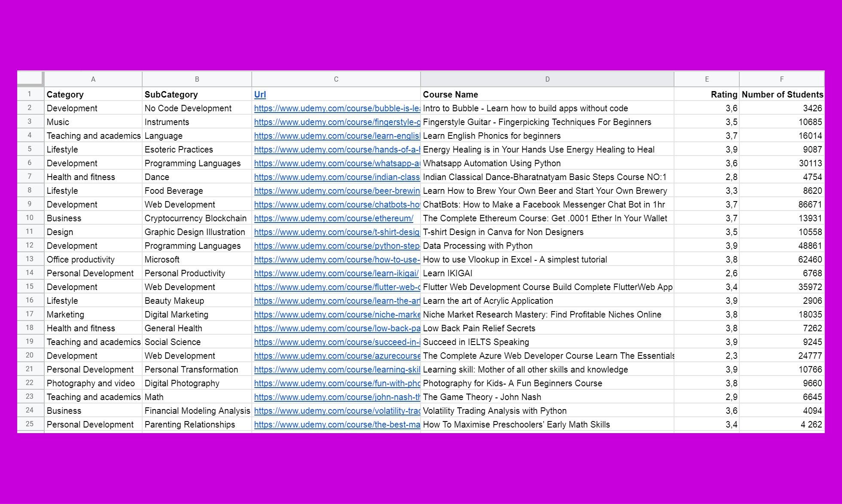Select column A header
This screenshot has width=842, height=504.
coord(93,79)
